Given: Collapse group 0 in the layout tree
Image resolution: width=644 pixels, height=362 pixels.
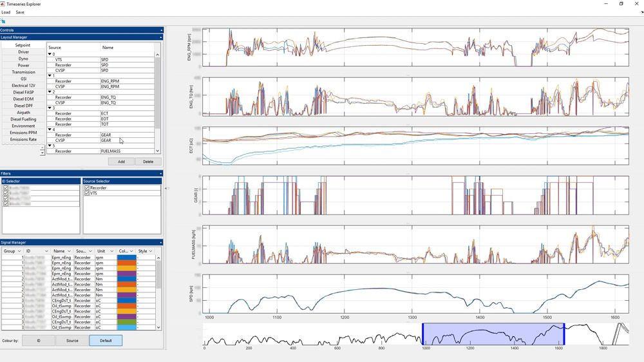Looking at the screenshot, I should 50,54.
